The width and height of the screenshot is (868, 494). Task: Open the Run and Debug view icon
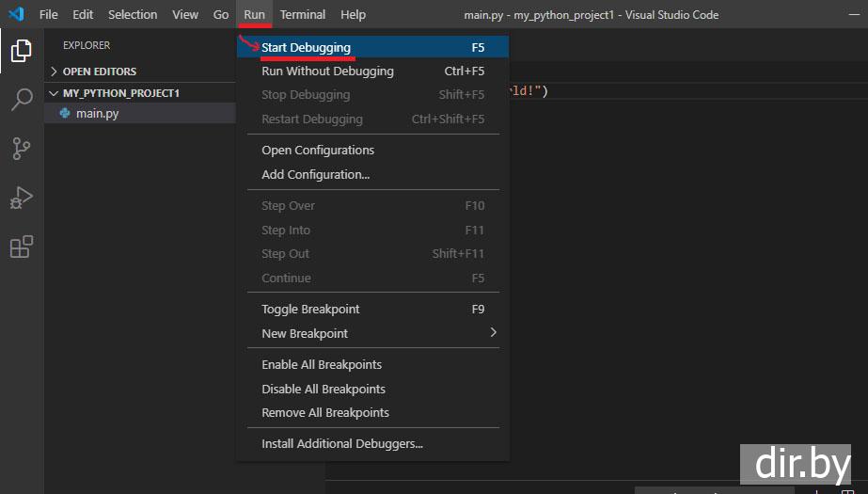click(x=21, y=198)
